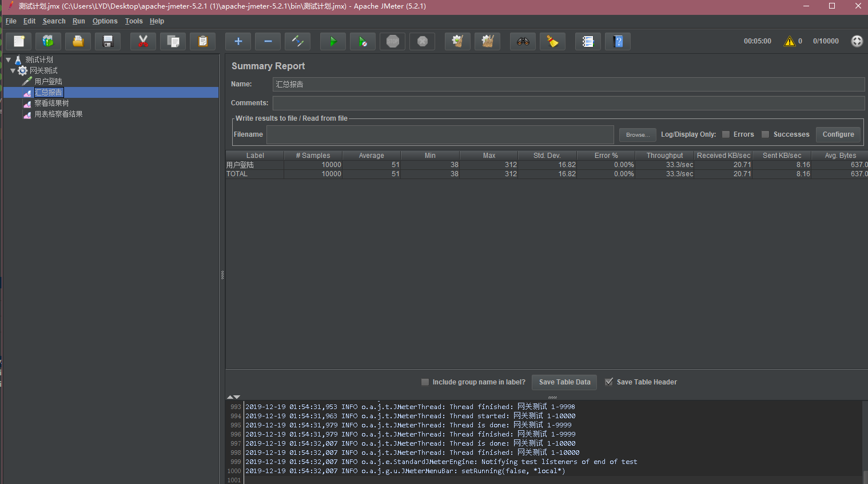Sort table by the Label column header
The height and width of the screenshot is (484, 868).
point(255,156)
